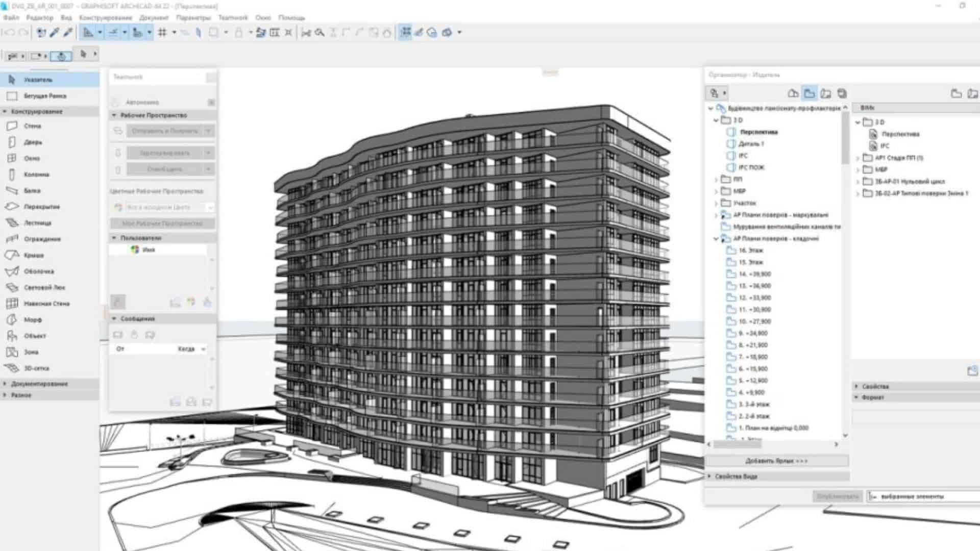Open the Teamwork menu
The image size is (980, 551).
pyautogui.click(x=232, y=18)
